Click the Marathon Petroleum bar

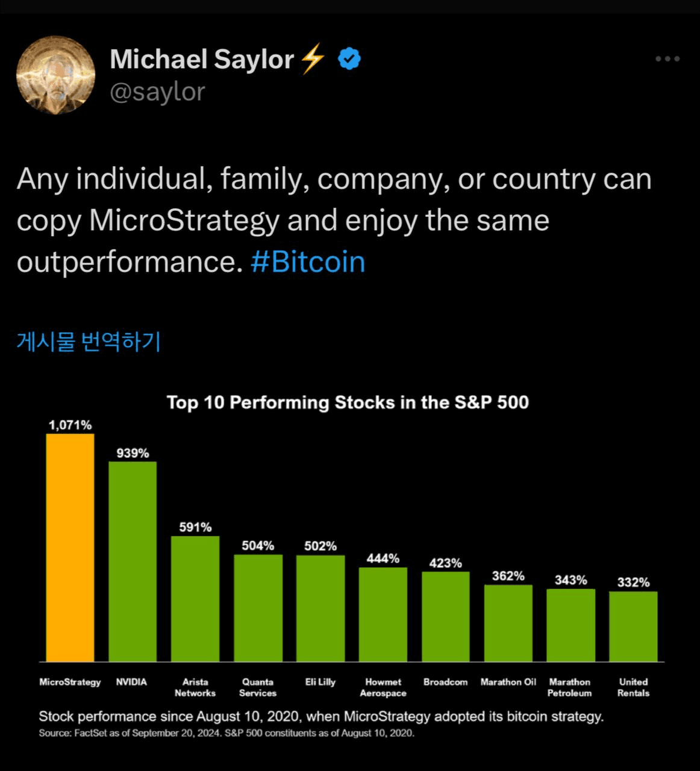[x=570, y=625]
